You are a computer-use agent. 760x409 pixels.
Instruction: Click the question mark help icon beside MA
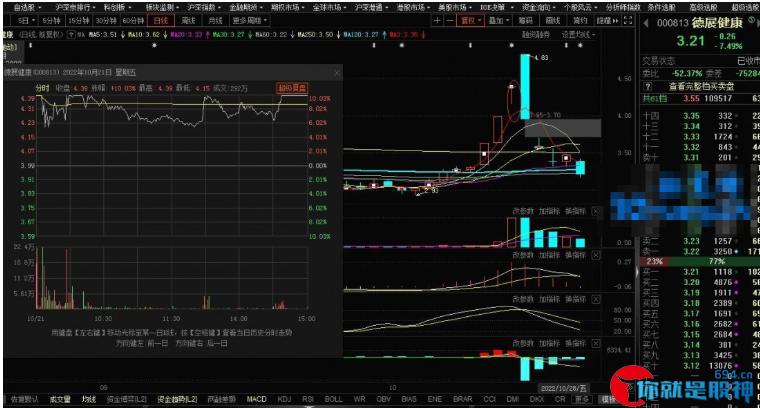(x=71, y=34)
